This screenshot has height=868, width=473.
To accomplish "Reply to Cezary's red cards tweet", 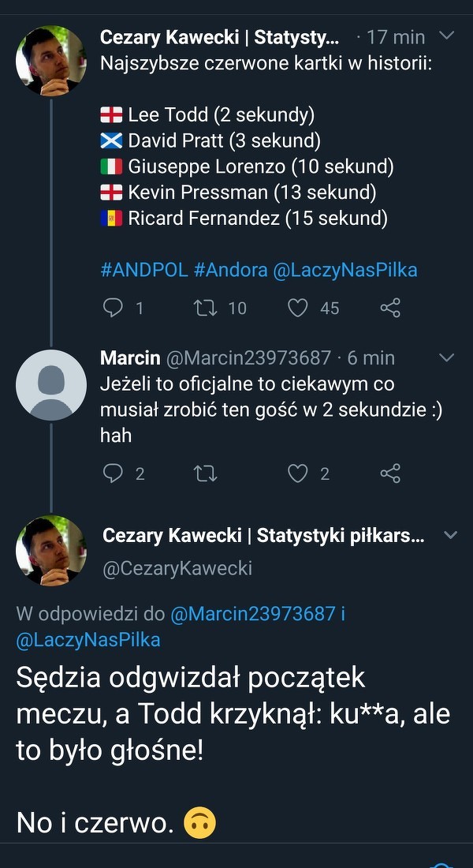I will tap(114, 307).
